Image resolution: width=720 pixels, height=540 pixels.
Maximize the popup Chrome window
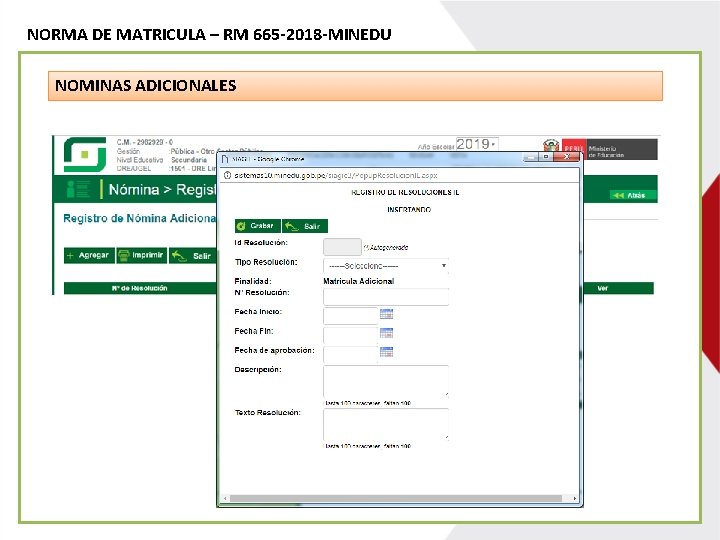546,157
